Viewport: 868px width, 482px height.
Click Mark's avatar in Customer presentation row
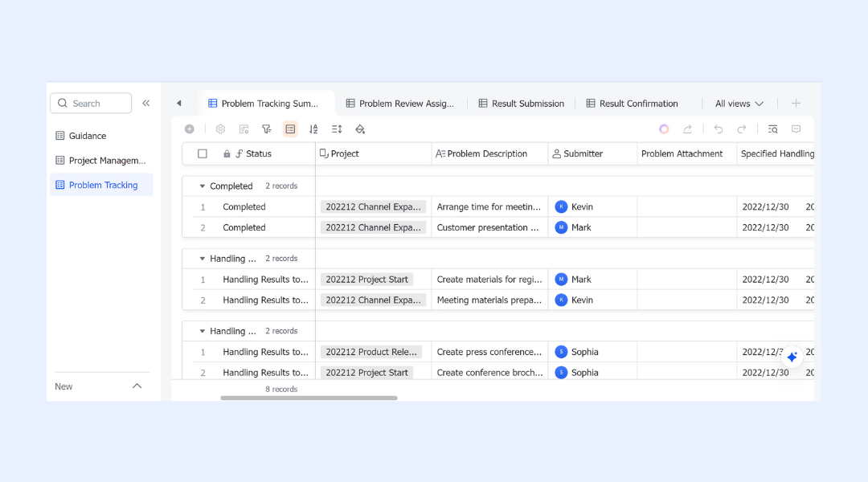[561, 227]
